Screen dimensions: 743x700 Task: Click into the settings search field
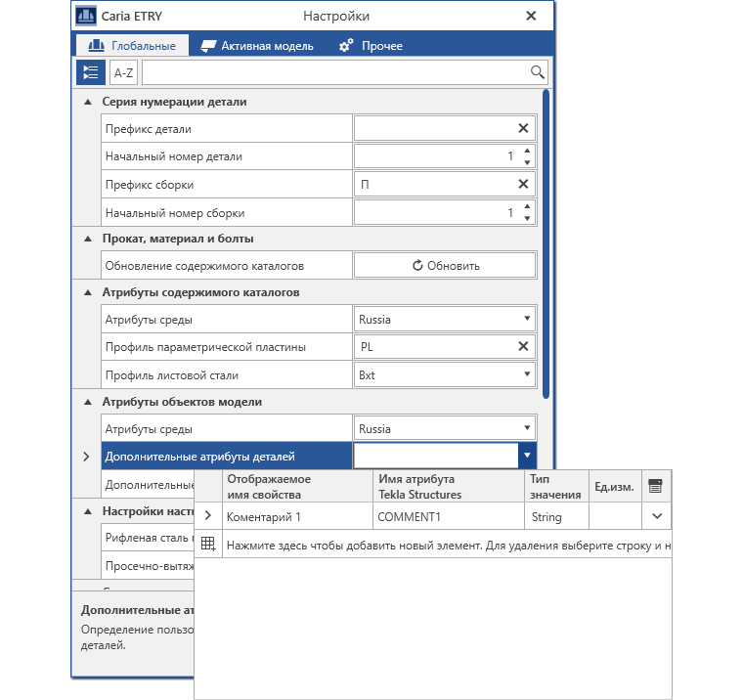pos(335,72)
